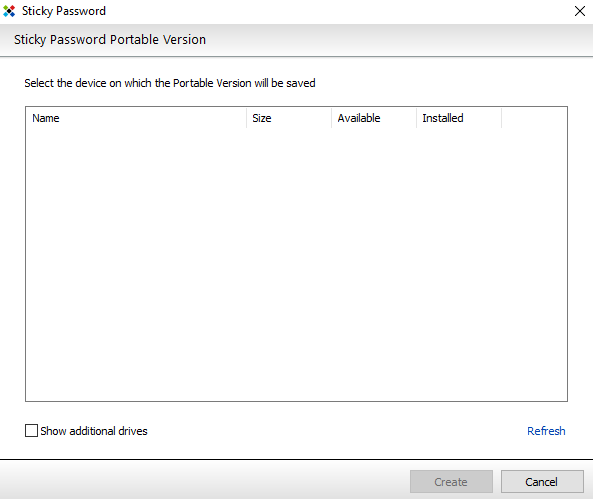The image size is (593, 499).
Task: Sort devices by the Size column
Action: 289,118
